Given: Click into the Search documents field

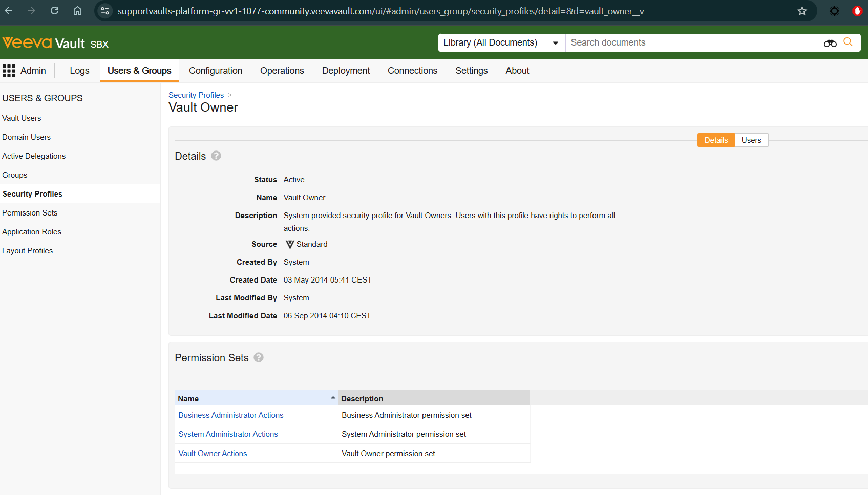Looking at the screenshot, I should coord(691,42).
